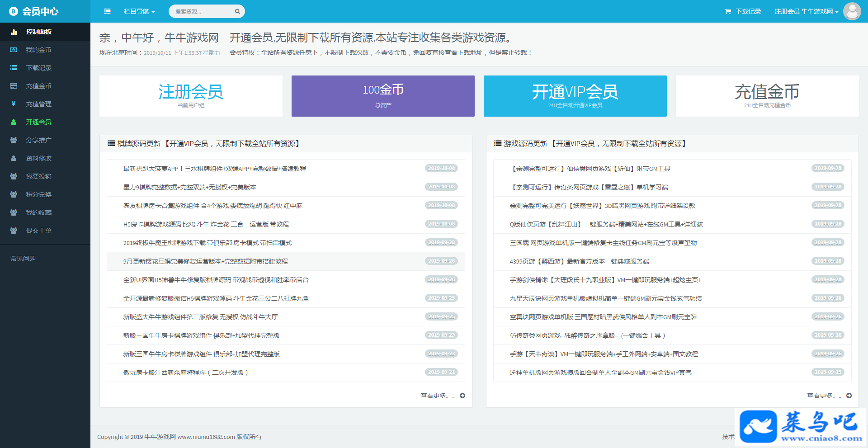Click 查看更多 arrow under 棋牌源码更新 list
Viewport: 868px width, 448px height.
462,396
